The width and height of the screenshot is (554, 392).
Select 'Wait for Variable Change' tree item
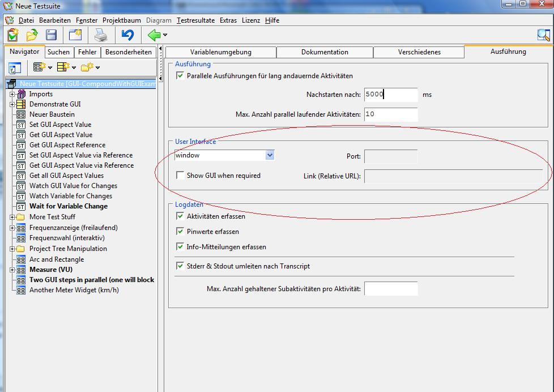pyautogui.click(x=68, y=206)
